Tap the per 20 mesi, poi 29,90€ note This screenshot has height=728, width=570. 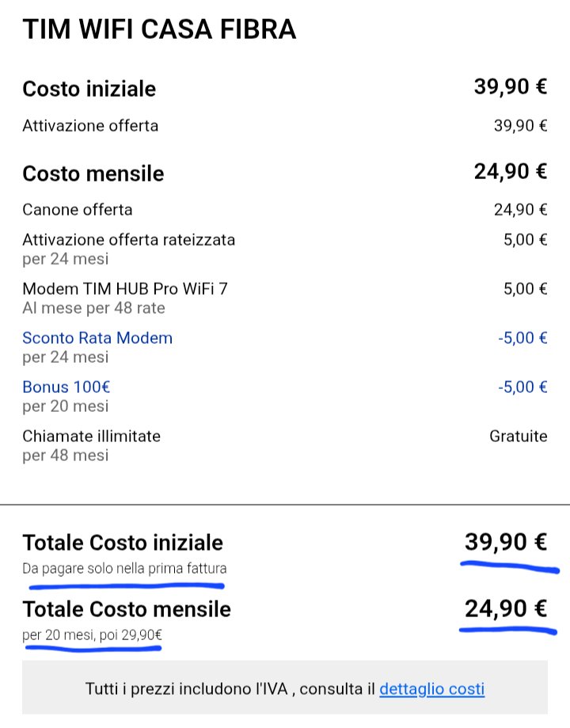pos(93,635)
